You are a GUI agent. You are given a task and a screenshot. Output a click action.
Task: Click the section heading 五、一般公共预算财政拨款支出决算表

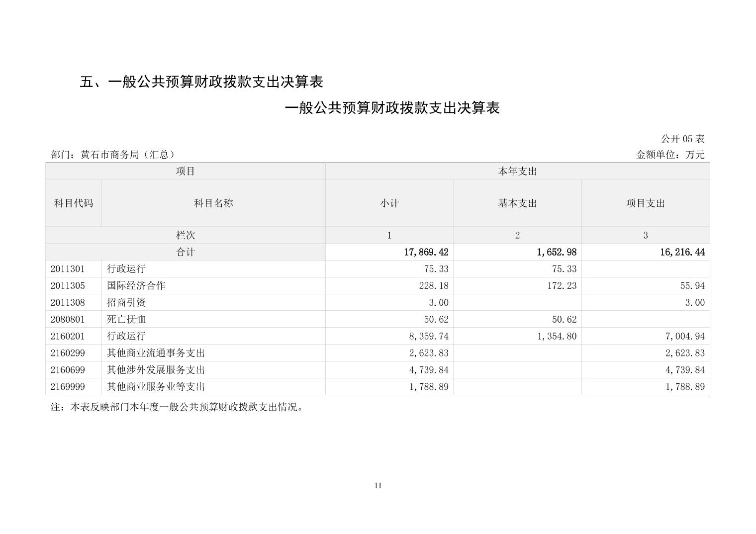tap(201, 82)
